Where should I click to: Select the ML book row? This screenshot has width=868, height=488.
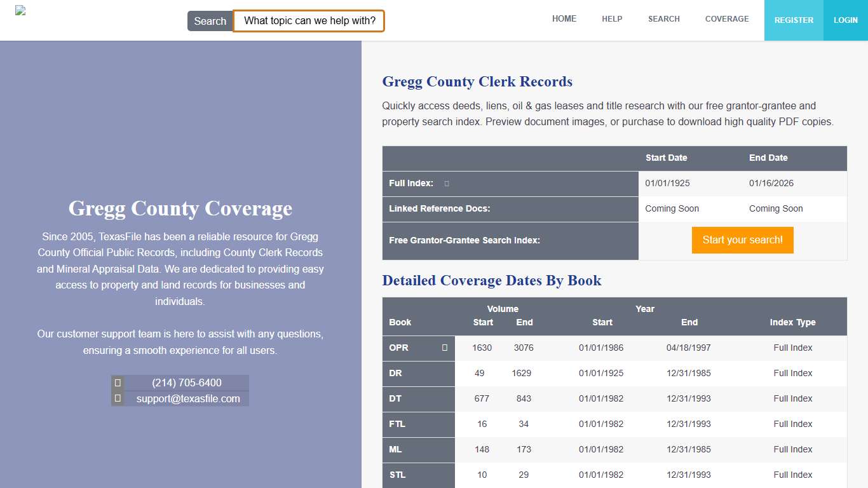tap(395, 449)
